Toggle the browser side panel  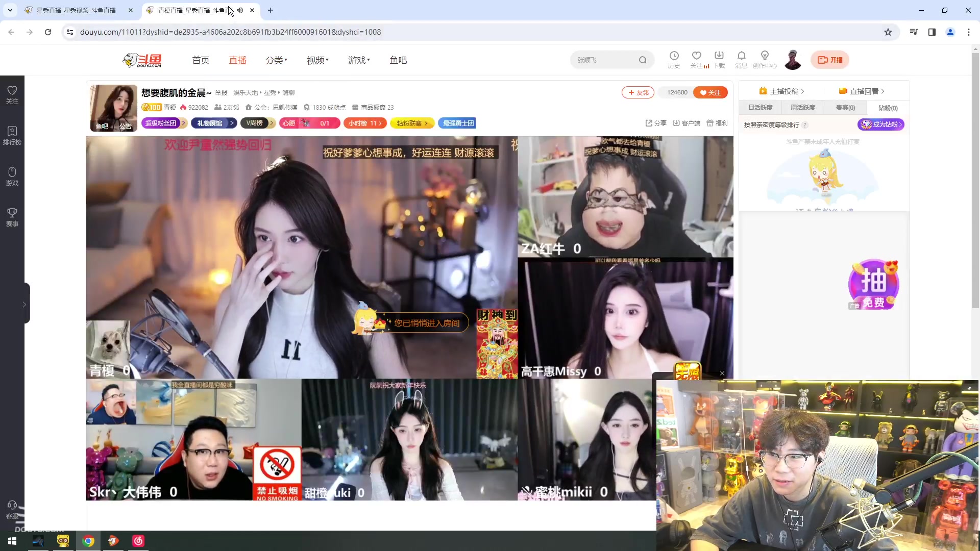click(932, 32)
